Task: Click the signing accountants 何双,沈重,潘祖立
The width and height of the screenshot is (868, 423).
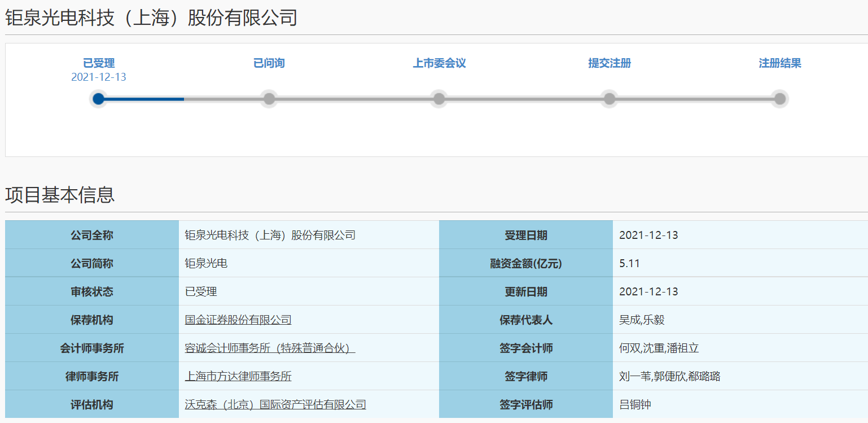Action: pos(659,348)
